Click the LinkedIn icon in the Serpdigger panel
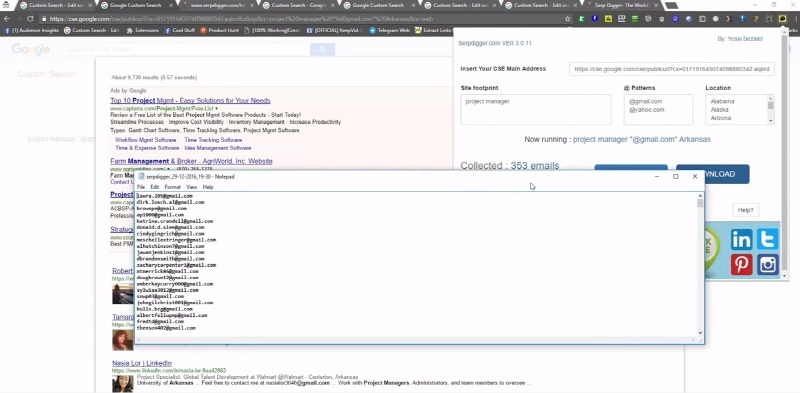The image size is (800, 393). [741, 239]
